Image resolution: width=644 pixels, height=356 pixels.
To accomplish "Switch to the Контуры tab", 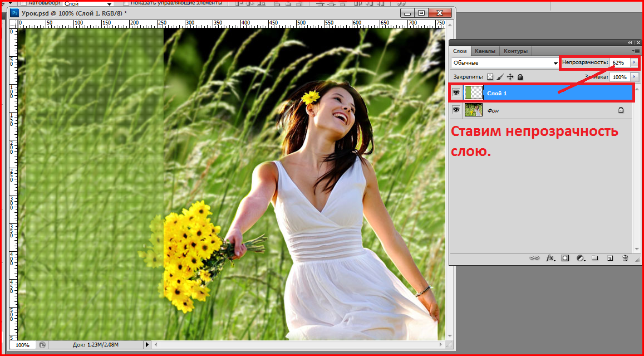I will click(515, 51).
